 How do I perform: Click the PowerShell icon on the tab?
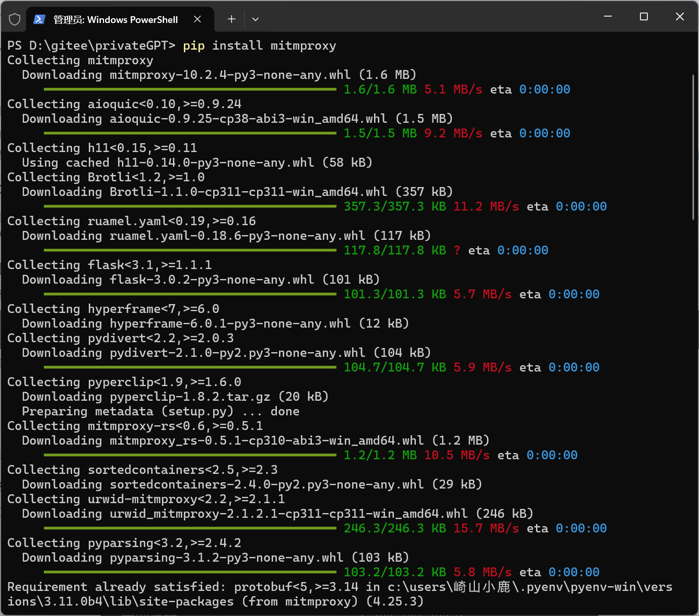click(x=39, y=19)
